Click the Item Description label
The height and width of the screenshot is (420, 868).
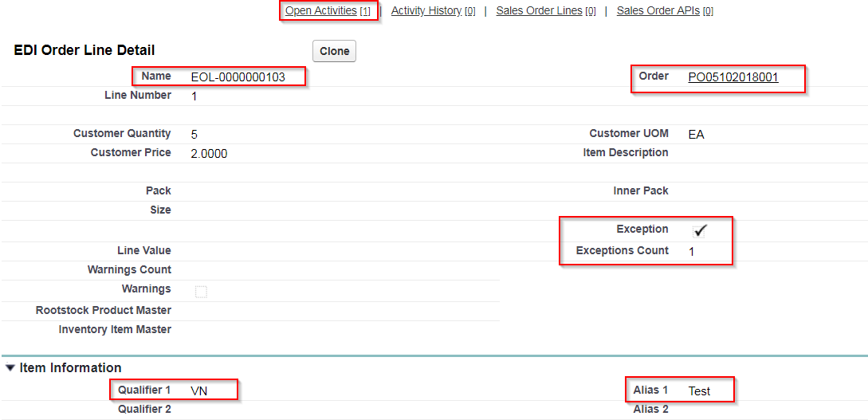click(626, 152)
